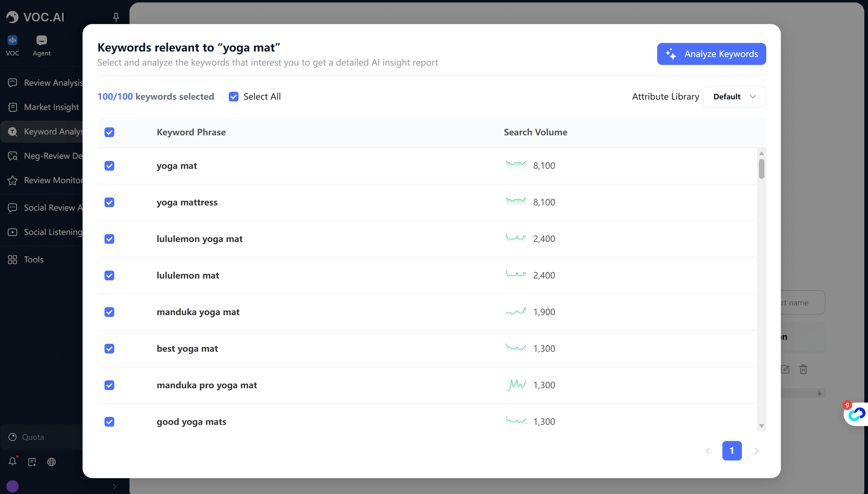Click the language globe icon

pos(51,462)
